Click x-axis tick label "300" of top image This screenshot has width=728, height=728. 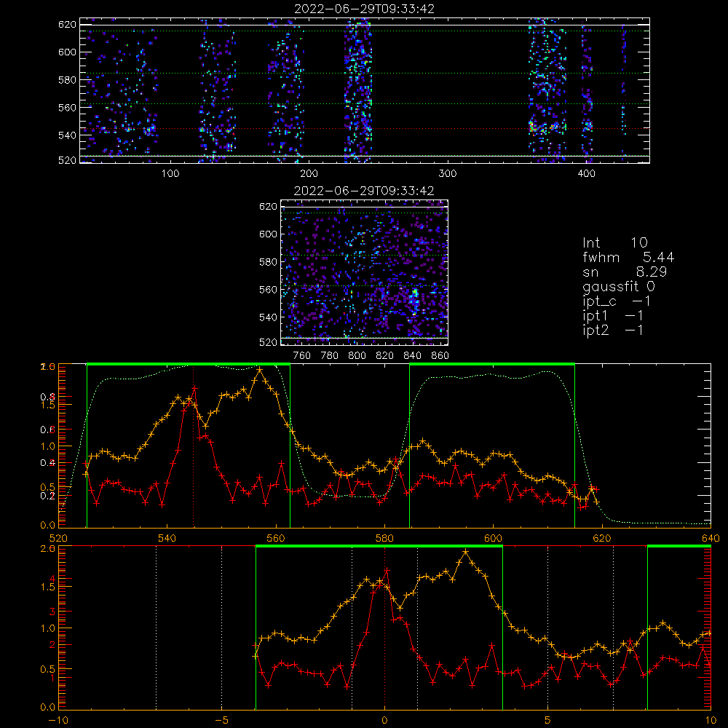click(x=448, y=174)
